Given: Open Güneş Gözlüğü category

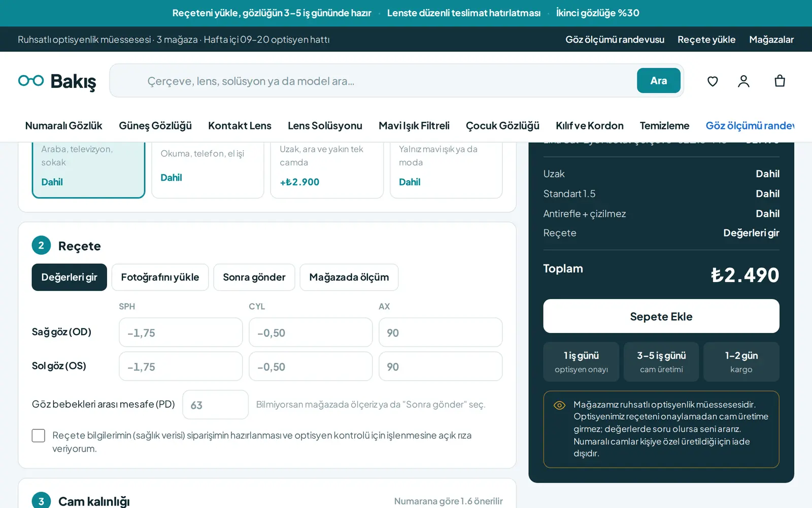Looking at the screenshot, I should click(155, 125).
